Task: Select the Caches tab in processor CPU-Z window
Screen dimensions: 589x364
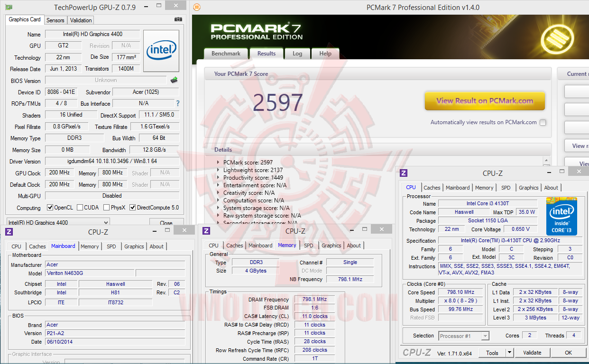Action: (x=432, y=188)
